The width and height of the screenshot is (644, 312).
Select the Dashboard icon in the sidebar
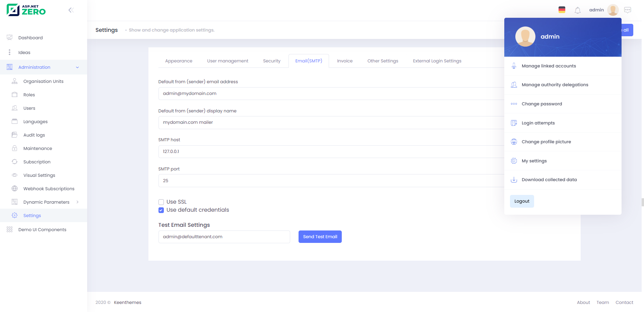9,38
